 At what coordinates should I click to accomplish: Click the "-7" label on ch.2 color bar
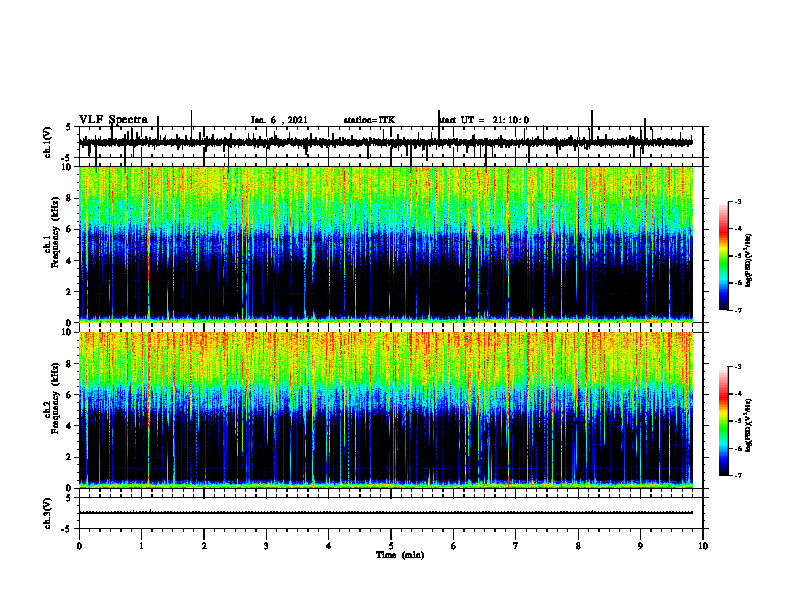click(737, 476)
